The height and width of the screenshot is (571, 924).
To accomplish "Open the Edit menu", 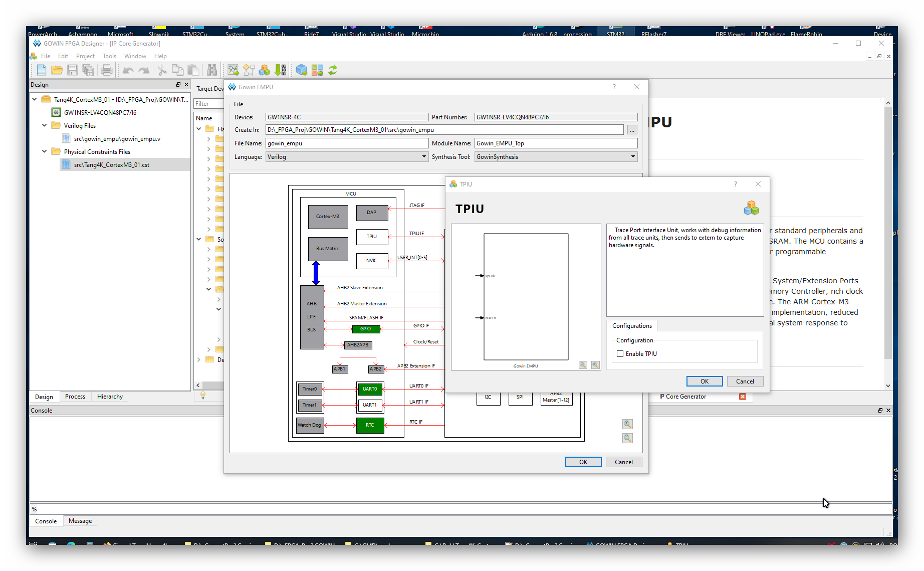I will click(63, 56).
